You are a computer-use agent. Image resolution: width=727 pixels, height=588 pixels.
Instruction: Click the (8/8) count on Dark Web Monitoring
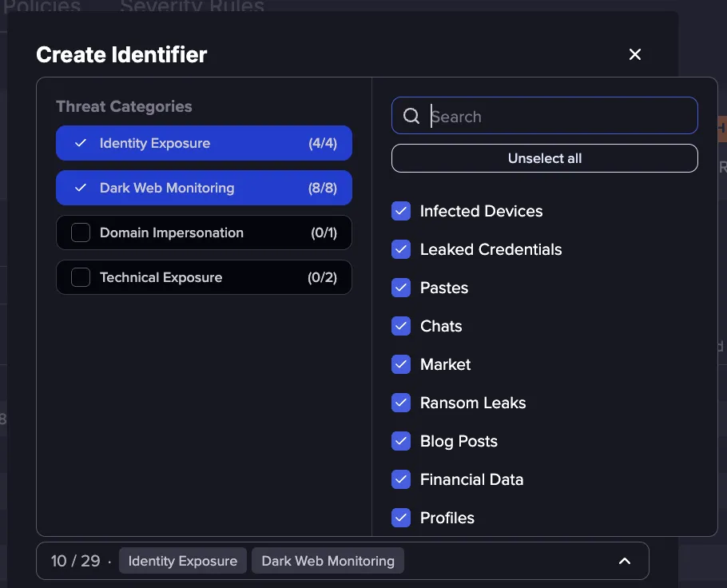pyautogui.click(x=323, y=188)
